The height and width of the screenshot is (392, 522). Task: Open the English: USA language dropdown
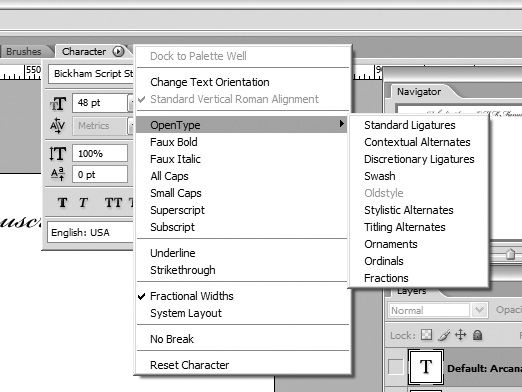(x=90, y=232)
